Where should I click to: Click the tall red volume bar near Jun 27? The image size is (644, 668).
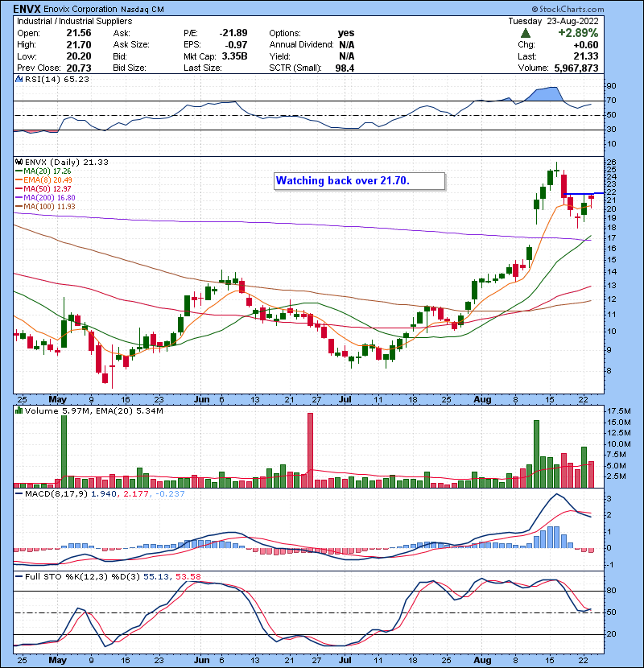310,451
